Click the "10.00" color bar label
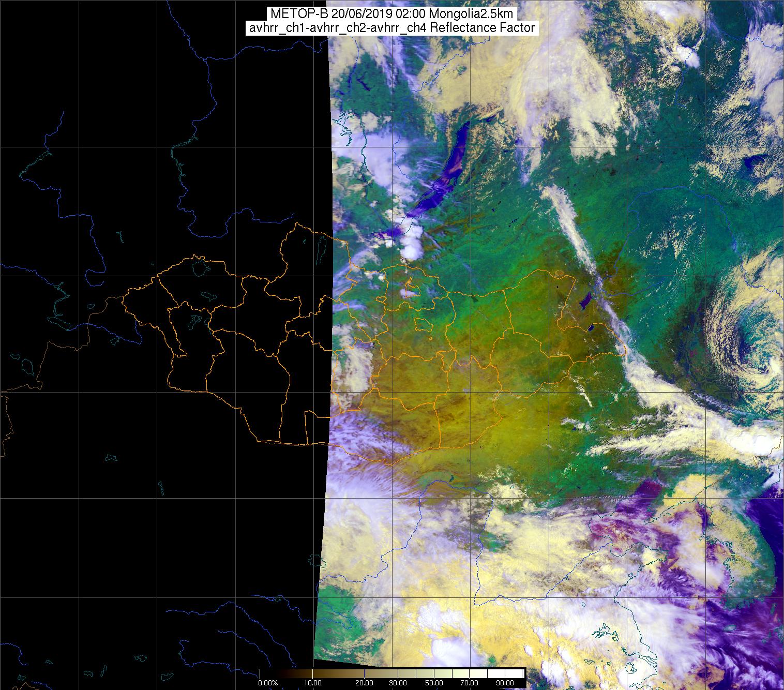 pyautogui.click(x=313, y=683)
